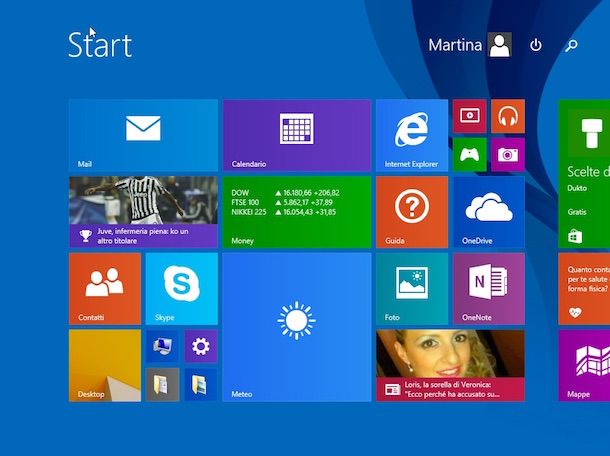Click the Dukto app name text
This screenshot has height=456, width=610.
pyautogui.click(x=577, y=188)
